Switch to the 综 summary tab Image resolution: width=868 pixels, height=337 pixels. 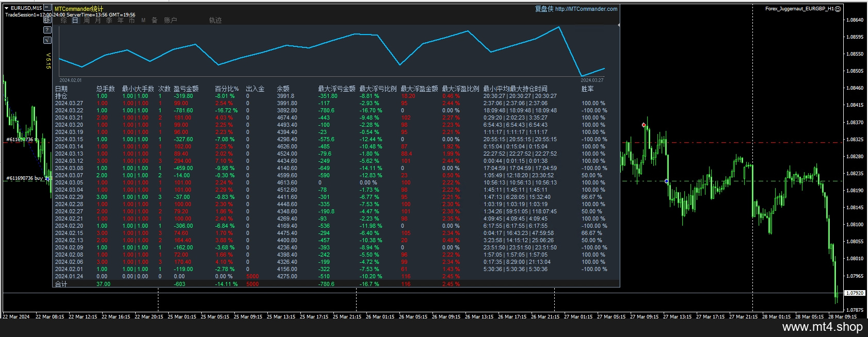pos(64,20)
